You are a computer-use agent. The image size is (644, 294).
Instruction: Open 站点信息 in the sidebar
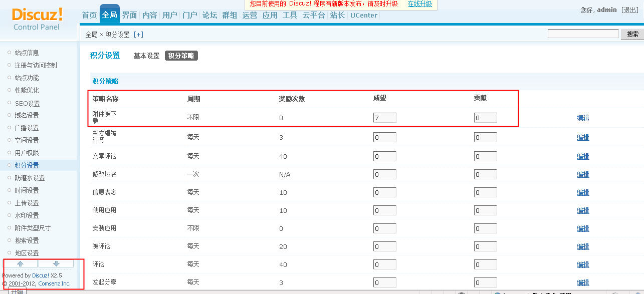tap(27, 53)
